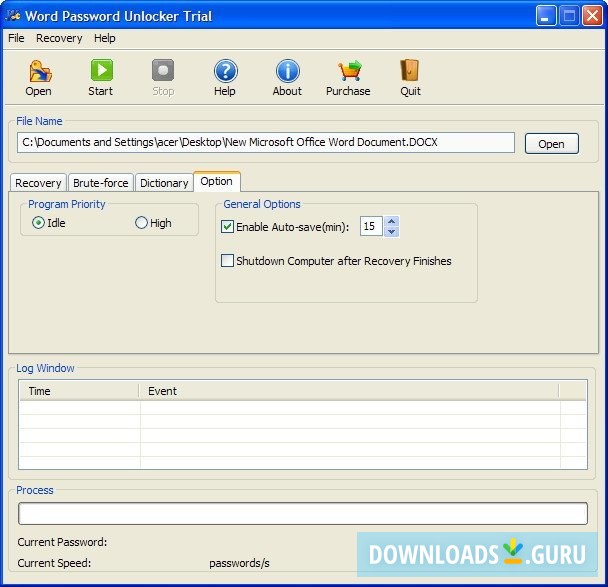Increase auto-save minutes with up arrow

tap(392, 221)
